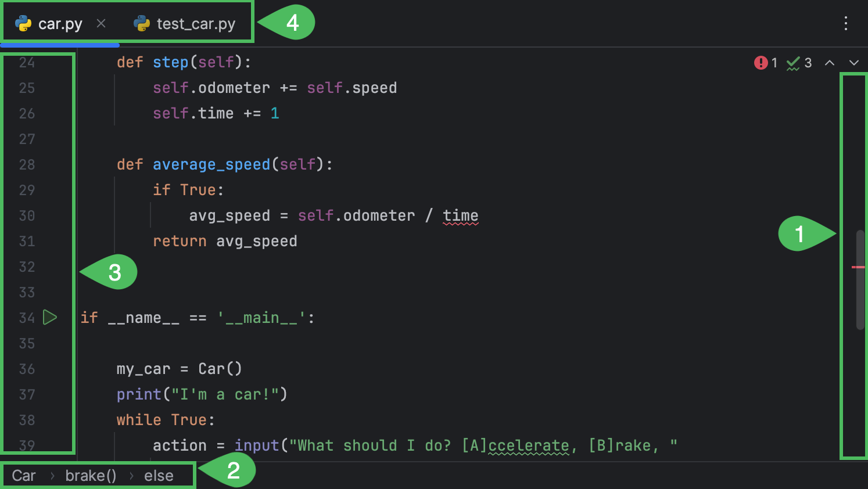Click the Python icon on test_car.py tab
This screenshot has width=868, height=489.
pos(141,23)
